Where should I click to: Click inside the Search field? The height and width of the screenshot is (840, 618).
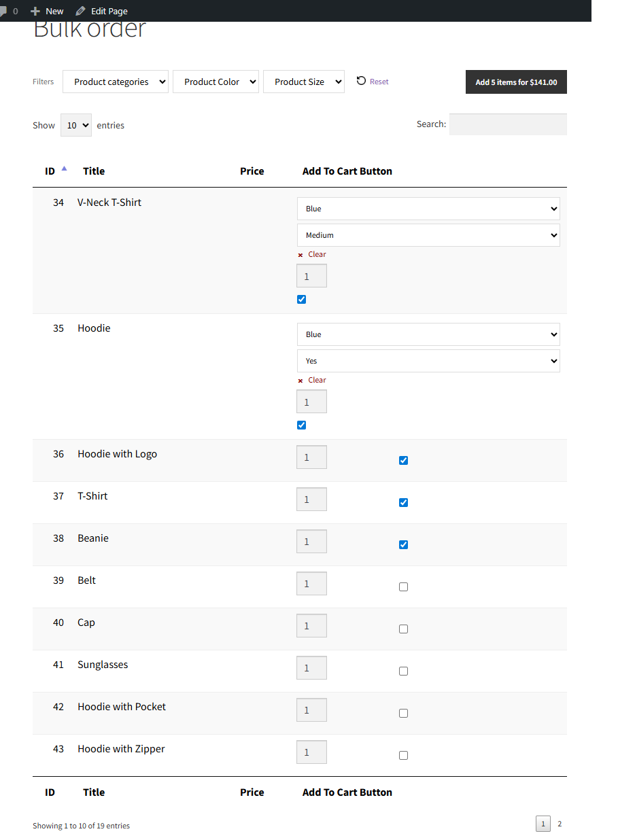coord(507,124)
